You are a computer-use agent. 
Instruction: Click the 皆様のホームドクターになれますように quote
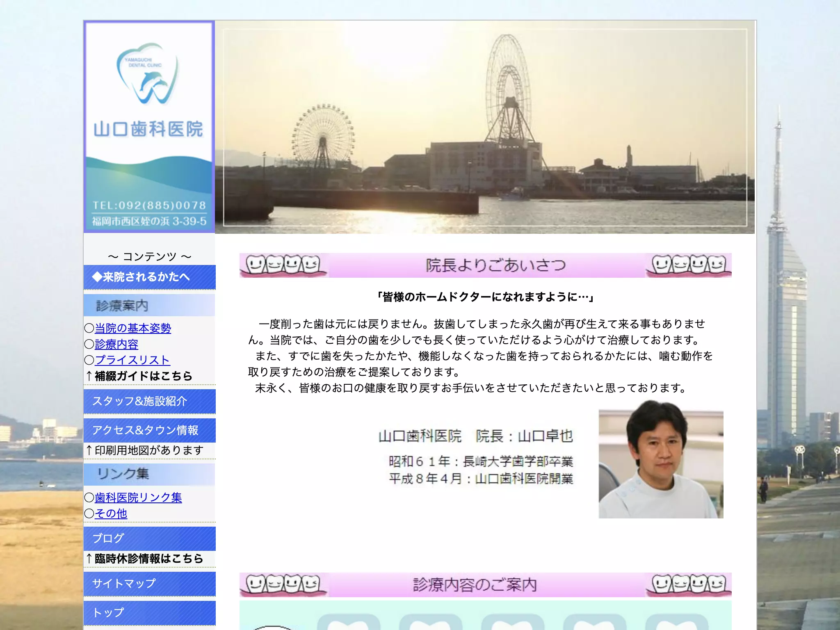click(x=485, y=297)
